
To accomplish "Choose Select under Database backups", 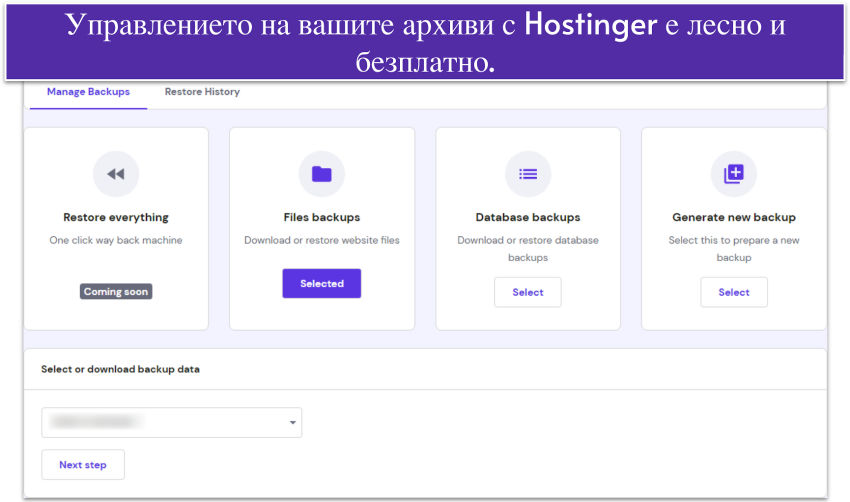I will (x=527, y=292).
